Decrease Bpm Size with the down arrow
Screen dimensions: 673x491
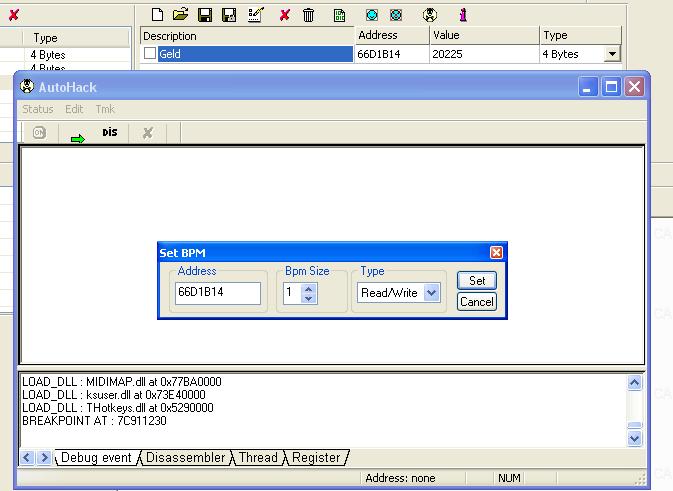(309, 298)
